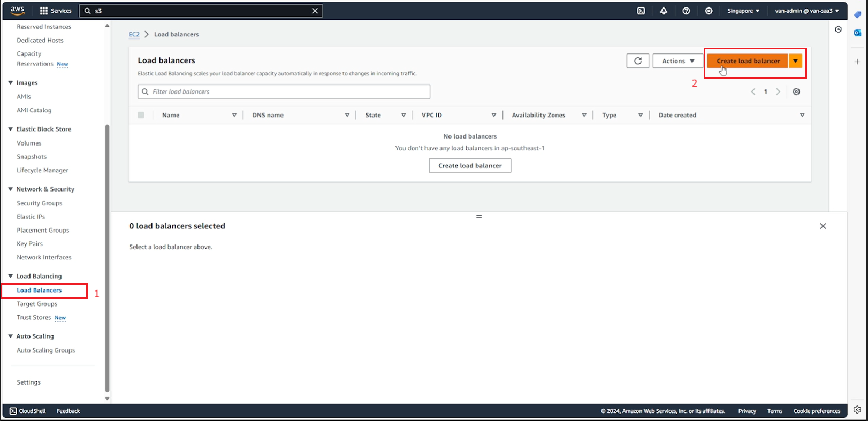Screen dimensions: 868x421
Task: Sort by Availability Zones column
Action: [x=584, y=115]
